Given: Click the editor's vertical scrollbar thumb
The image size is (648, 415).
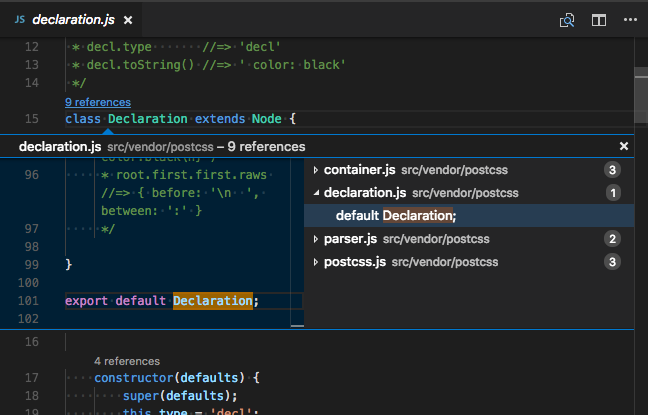Looking at the screenshot, I should pos(640,96).
